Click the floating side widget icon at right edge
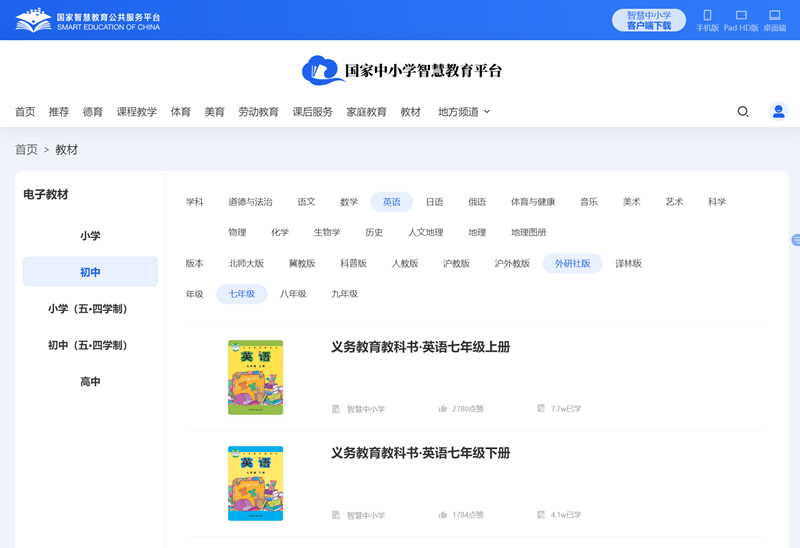800x548 pixels. pos(795,240)
